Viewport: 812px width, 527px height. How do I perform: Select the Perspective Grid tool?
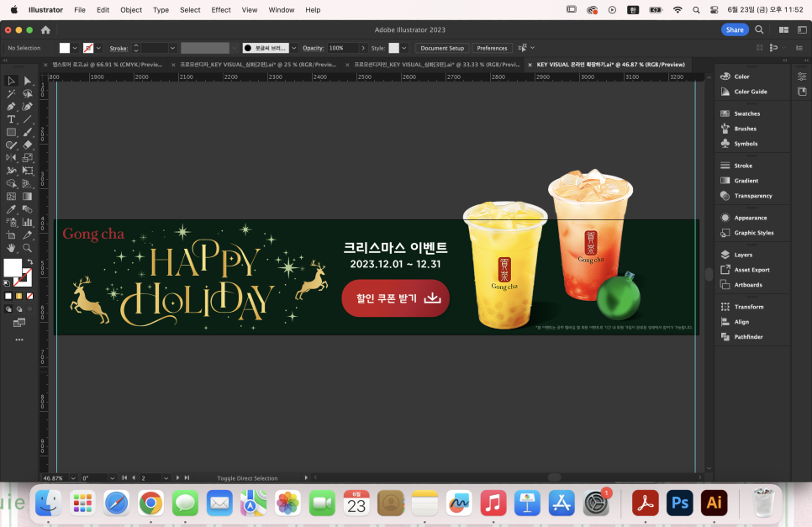28,184
